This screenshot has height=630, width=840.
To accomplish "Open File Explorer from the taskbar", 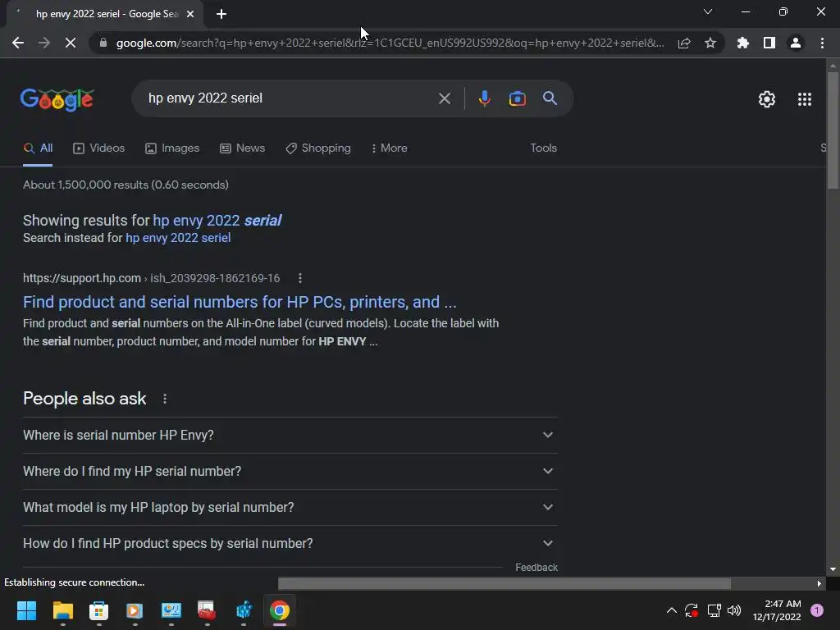I will (62, 610).
